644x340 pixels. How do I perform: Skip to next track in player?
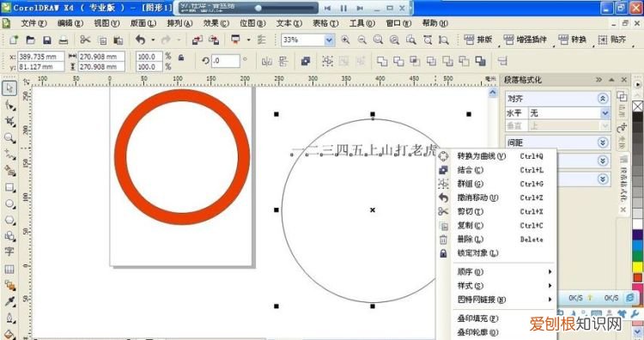coord(360,8)
